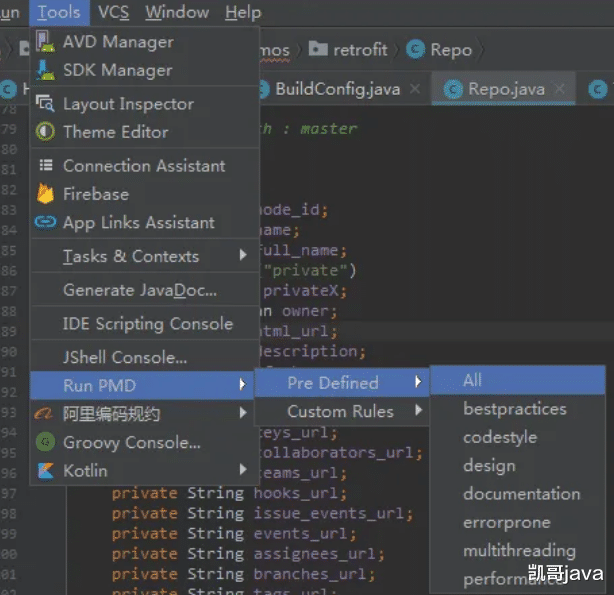Close the Repo.java tab

coord(560,89)
